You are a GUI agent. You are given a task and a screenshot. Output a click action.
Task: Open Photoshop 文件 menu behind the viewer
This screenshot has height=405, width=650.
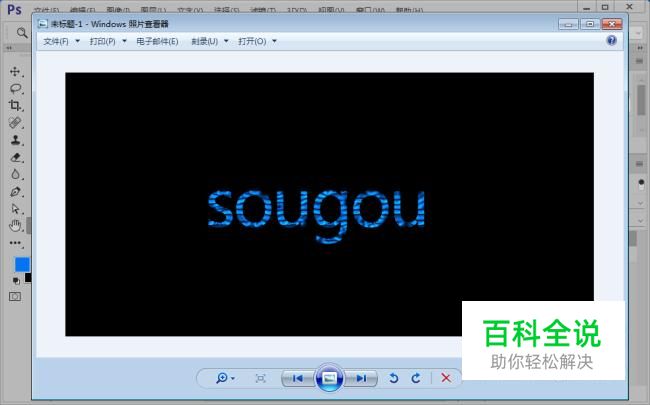tap(46, 10)
